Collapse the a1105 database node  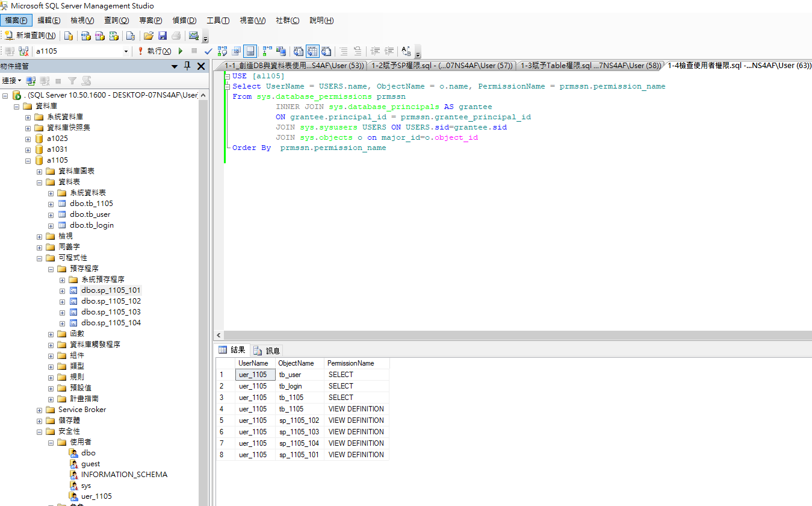tap(28, 160)
